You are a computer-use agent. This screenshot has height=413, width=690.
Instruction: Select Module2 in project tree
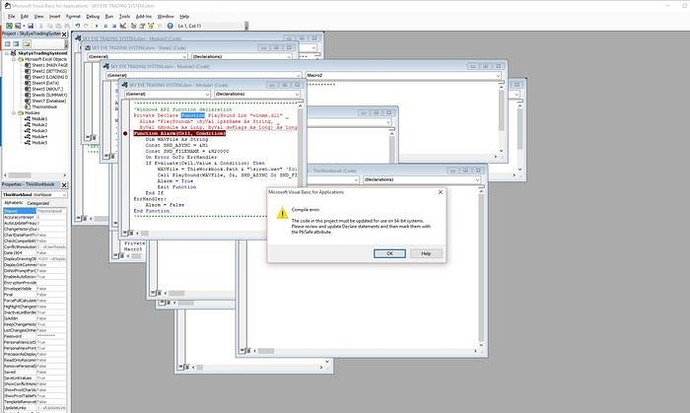click(x=36, y=125)
